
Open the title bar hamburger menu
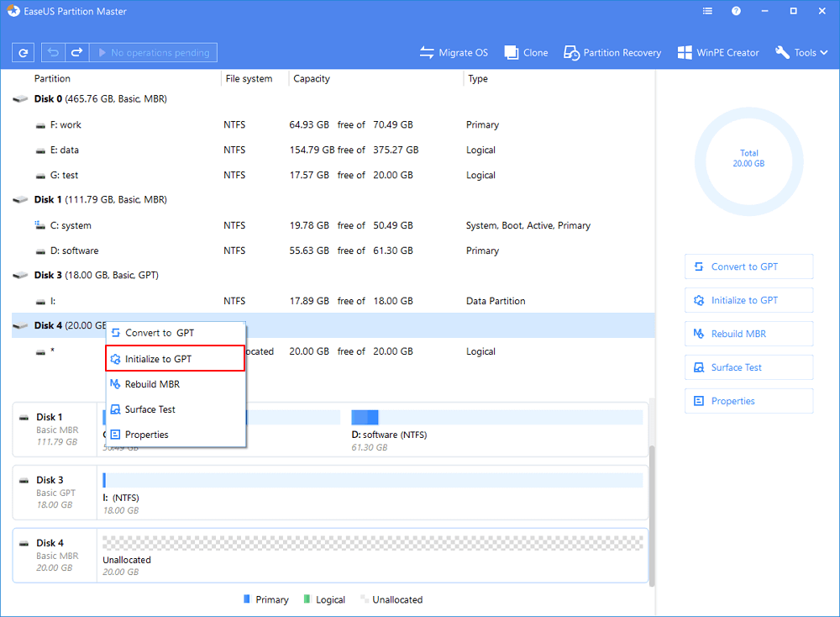click(707, 12)
